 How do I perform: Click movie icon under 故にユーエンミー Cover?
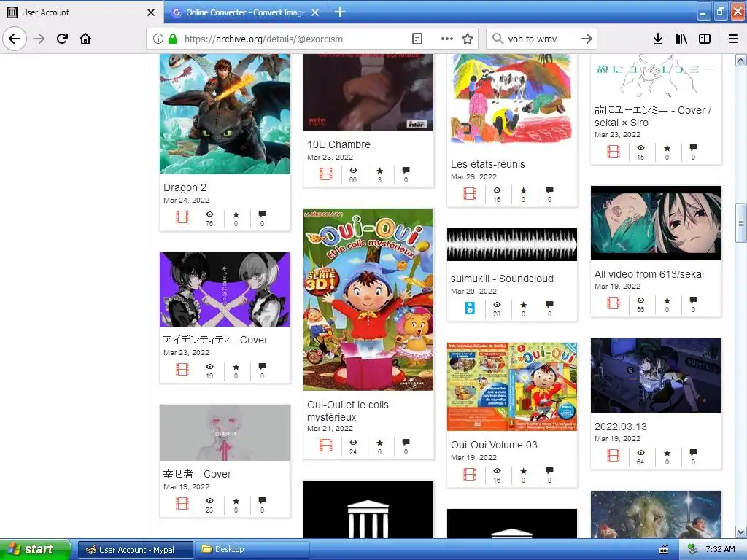614,152
